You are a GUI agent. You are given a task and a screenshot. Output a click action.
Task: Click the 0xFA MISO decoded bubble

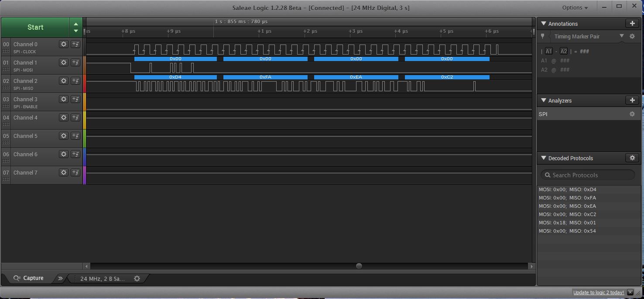265,77
